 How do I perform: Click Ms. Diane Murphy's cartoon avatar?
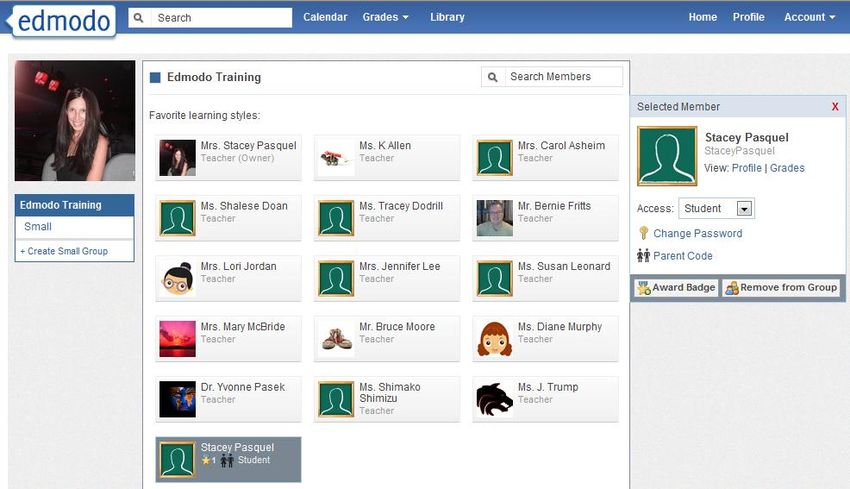pyautogui.click(x=494, y=339)
